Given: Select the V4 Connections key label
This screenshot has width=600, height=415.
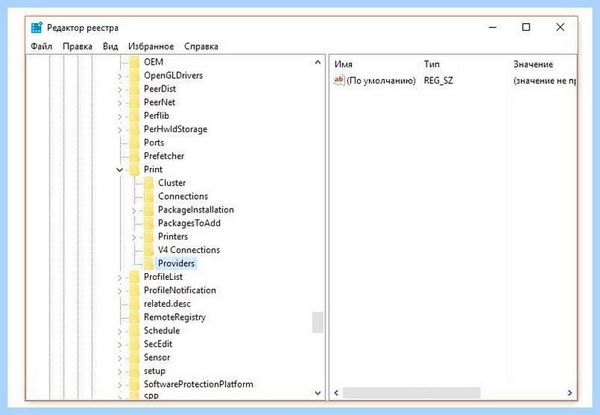Looking at the screenshot, I should 189,250.
